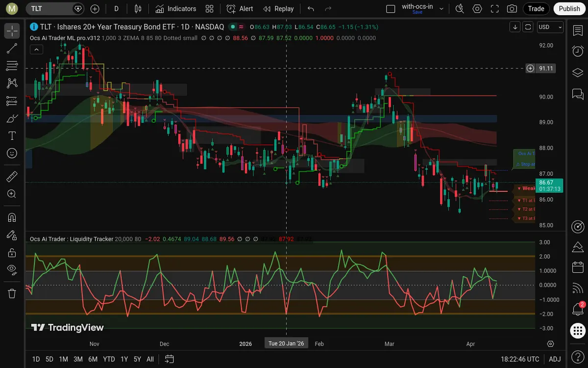The height and width of the screenshot is (368, 588).
Task: Open the Fibonacci retracement tools
Action: tap(12, 66)
